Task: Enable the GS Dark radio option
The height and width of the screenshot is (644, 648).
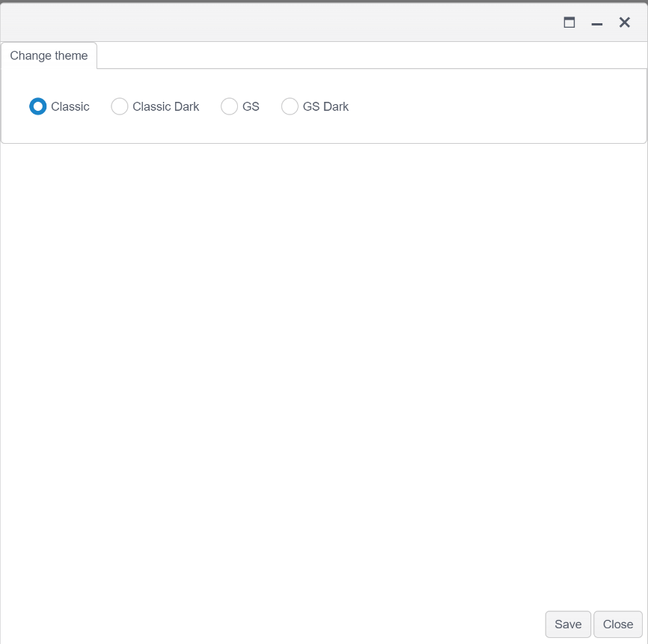Action: 290,106
